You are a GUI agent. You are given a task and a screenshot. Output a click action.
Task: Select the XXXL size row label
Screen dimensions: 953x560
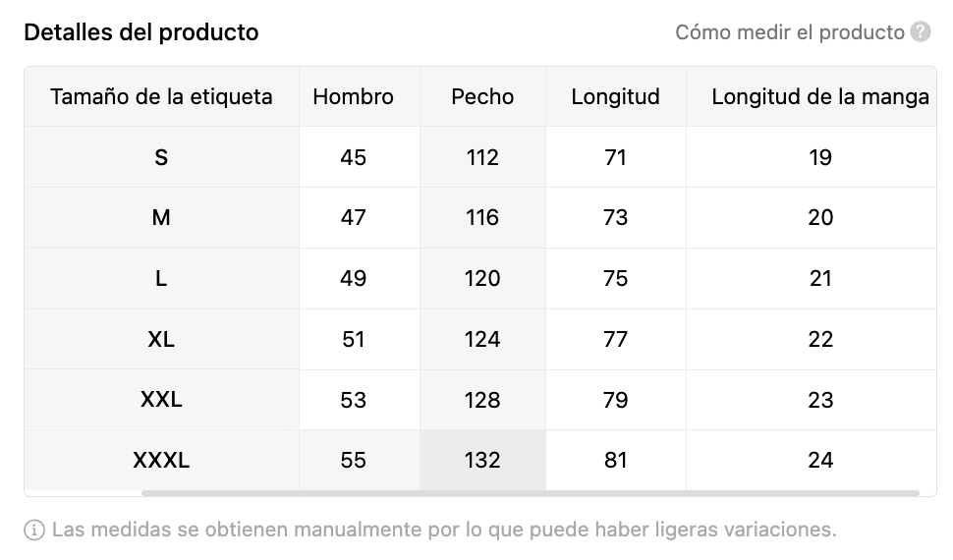click(x=161, y=461)
